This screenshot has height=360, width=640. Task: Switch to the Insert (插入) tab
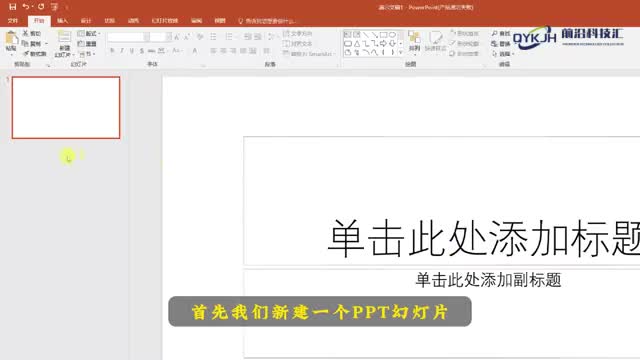click(62, 21)
